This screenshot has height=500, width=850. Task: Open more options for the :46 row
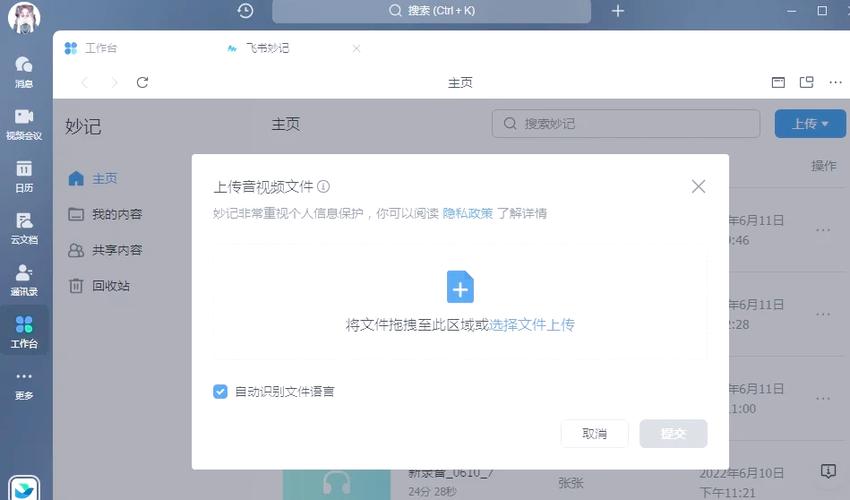click(823, 230)
